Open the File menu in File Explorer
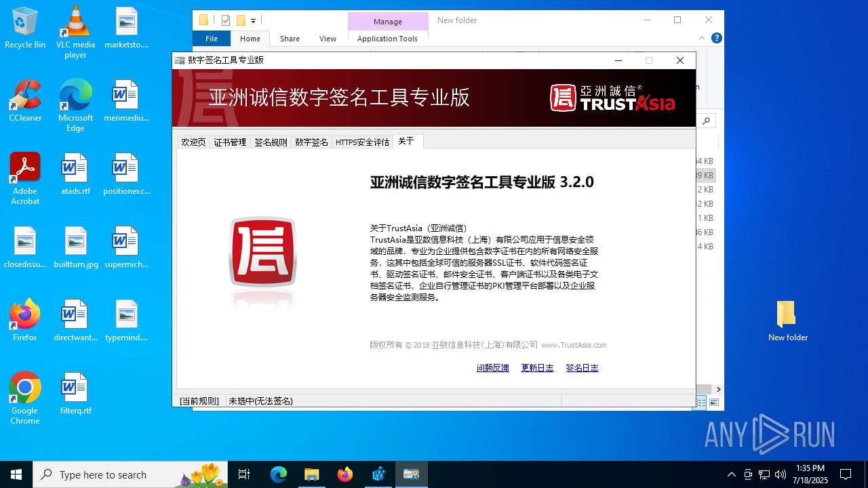The image size is (868, 488). click(212, 39)
